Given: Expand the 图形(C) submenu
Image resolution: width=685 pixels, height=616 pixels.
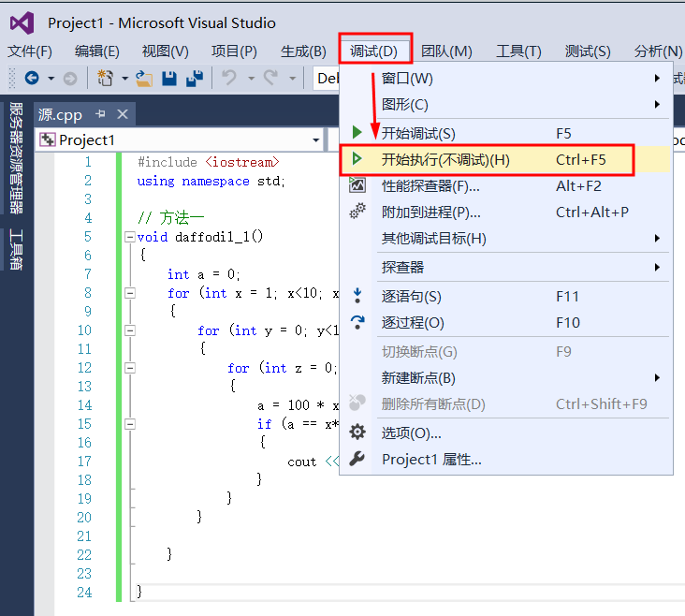Looking at the screenshot, I should point(657,105).
